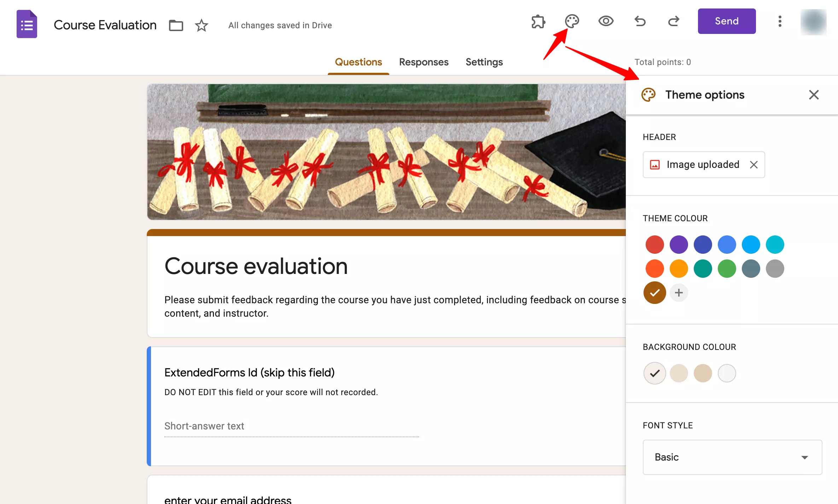This screenshot has height=504, width=838.
Task: Open the add-ons puzzle icon
Action: point(538,22)
